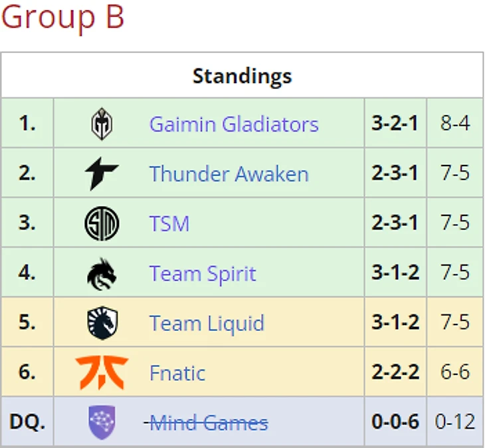Open the Fnatic team link
Screen dimensions: 485x448
pos(177,373)
